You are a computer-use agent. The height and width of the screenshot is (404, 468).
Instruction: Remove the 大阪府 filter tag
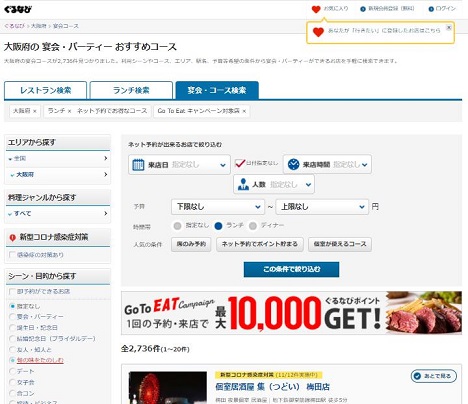(x=35, y=111)
